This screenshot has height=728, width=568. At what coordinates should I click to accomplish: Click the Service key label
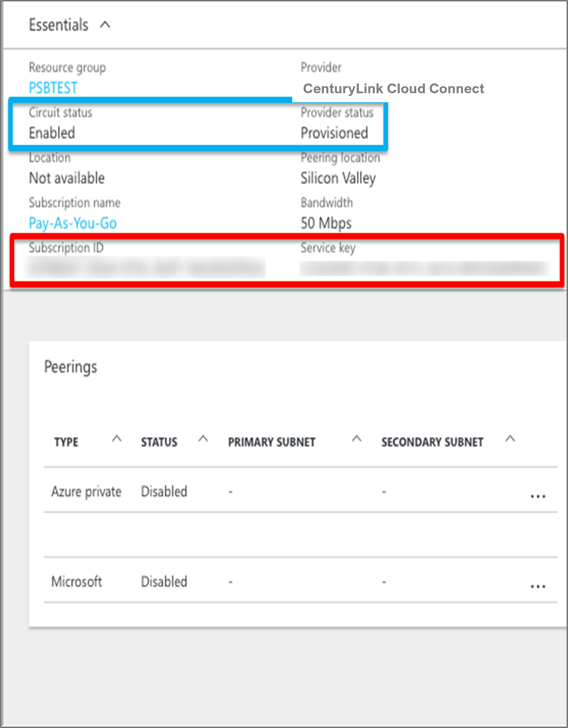click(328, 248)
